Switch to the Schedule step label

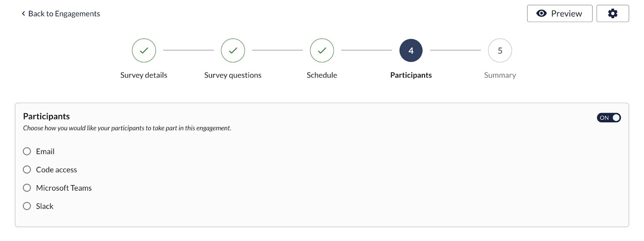[322, 75]
